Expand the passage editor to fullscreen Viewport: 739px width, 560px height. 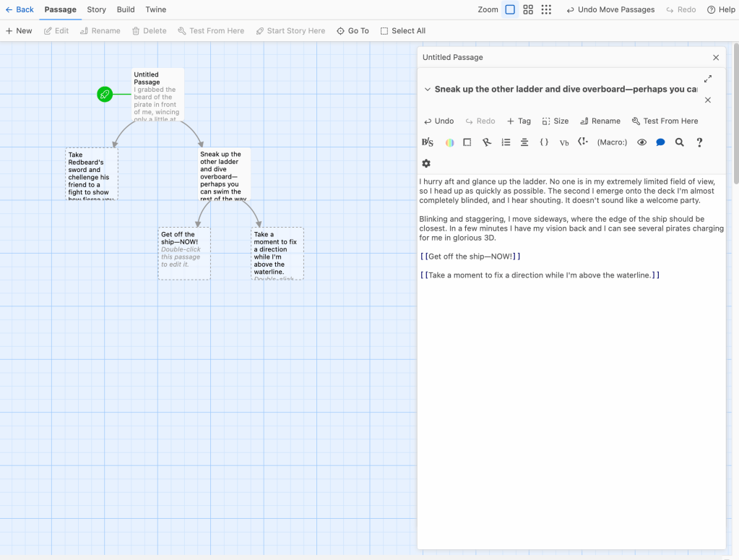[708, 79]
